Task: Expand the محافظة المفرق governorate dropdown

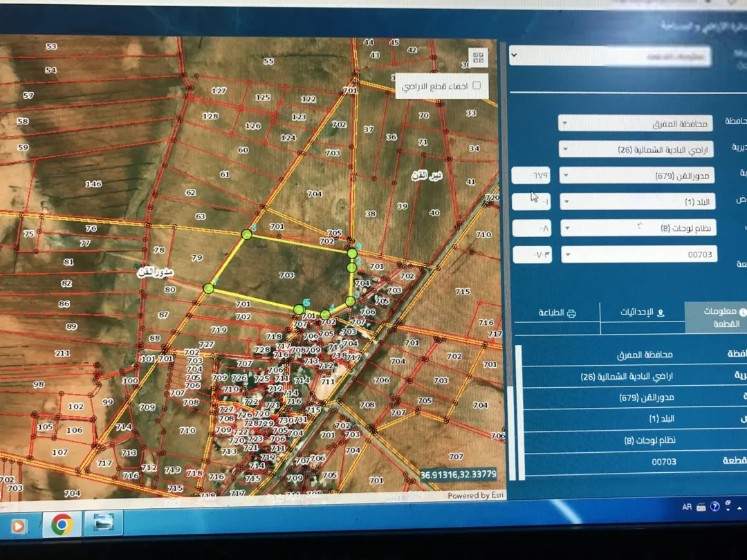Action: coord(635,123)
